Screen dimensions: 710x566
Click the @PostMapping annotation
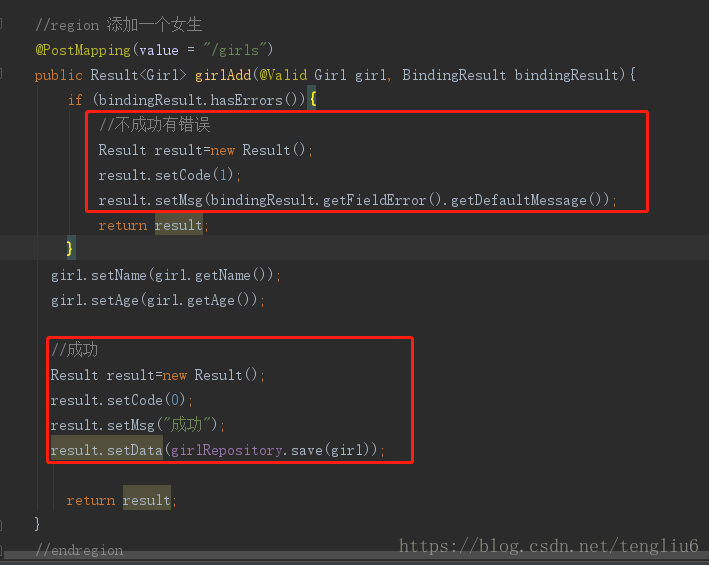(83, 50)
